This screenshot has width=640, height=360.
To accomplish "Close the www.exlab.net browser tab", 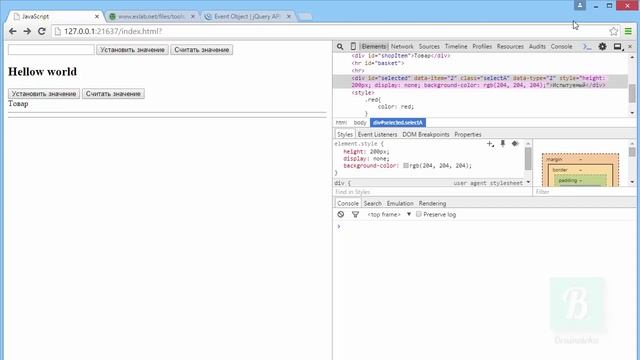I will click(x=193, y=16).
